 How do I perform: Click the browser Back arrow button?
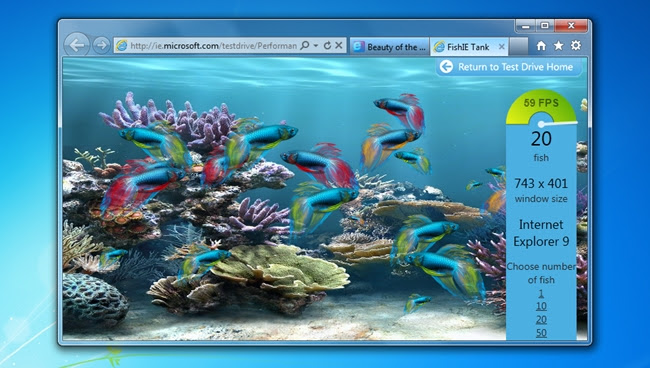pos(77,45)
